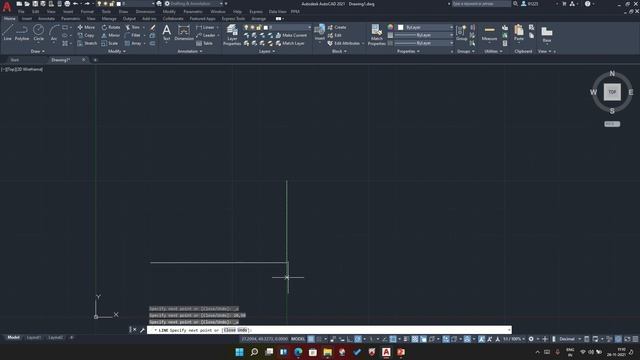Image resolution: width=640 pixels, height=360 pixels.
Task: Open the Output ribbon tab
Action: 129,19
